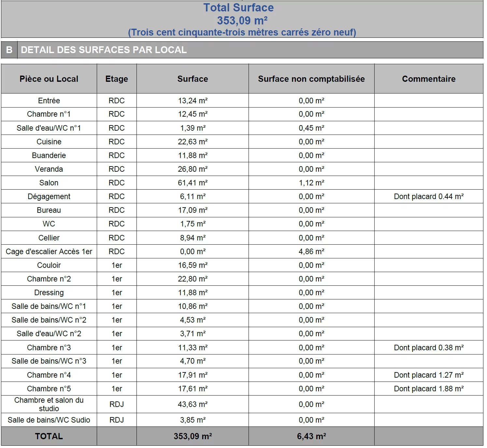This screenshot has height=448, width=487.
Task: Click the 'Etage' column header
Action: click(117, 79)
